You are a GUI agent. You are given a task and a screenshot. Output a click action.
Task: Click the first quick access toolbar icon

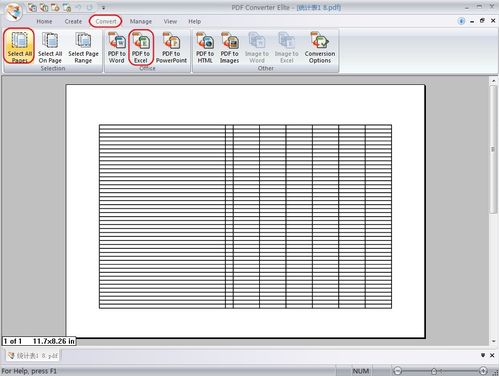point(32,7)
